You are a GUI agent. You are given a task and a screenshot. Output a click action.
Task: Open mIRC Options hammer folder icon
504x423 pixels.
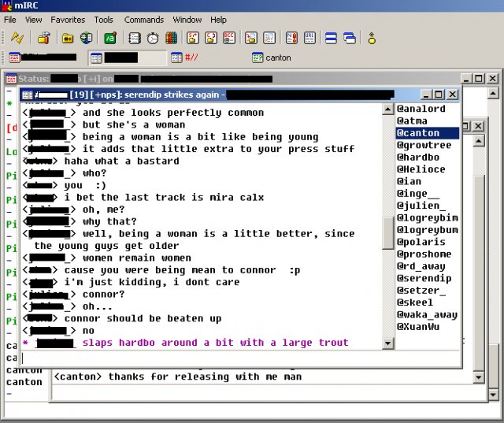43,38
